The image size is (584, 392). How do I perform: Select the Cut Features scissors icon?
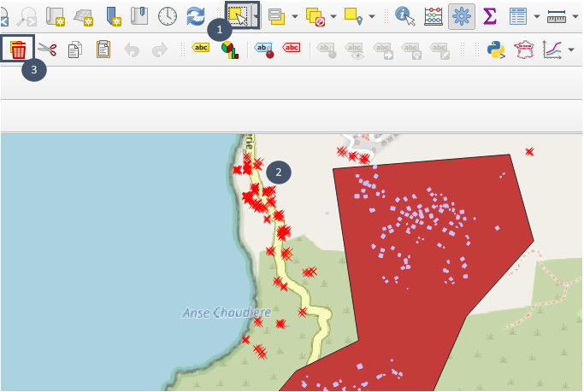click(47, 50)
